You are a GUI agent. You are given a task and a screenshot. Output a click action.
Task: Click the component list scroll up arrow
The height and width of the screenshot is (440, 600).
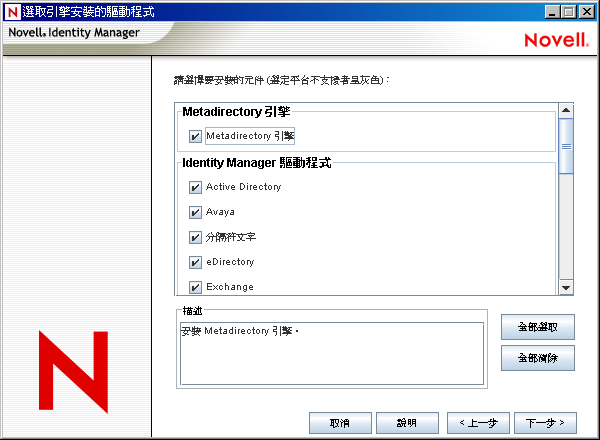566,111
